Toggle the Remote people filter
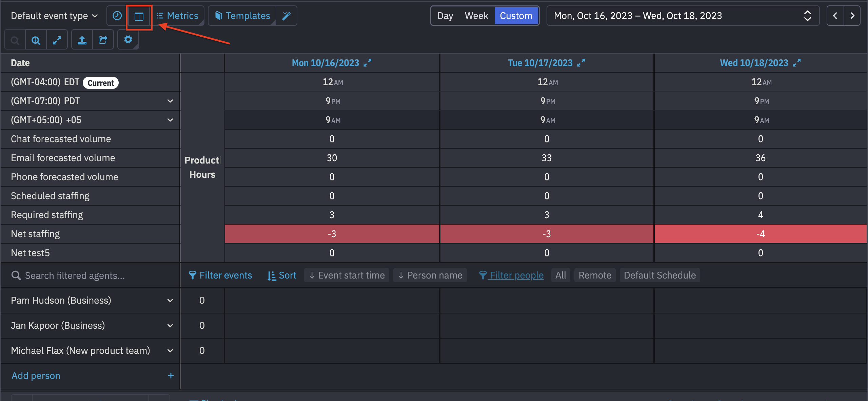Image resolution: width=868 pixels, height=401 pixels. click(595, 275)
